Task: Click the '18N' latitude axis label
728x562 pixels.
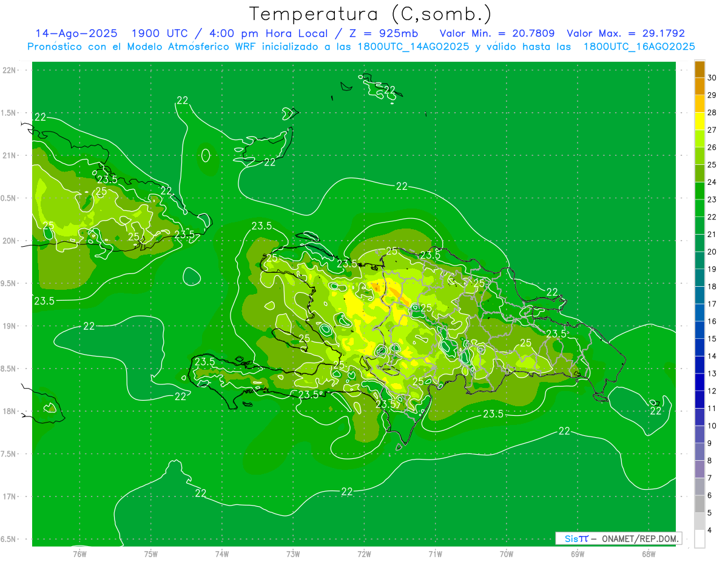Action: click(x=10, y=411)
